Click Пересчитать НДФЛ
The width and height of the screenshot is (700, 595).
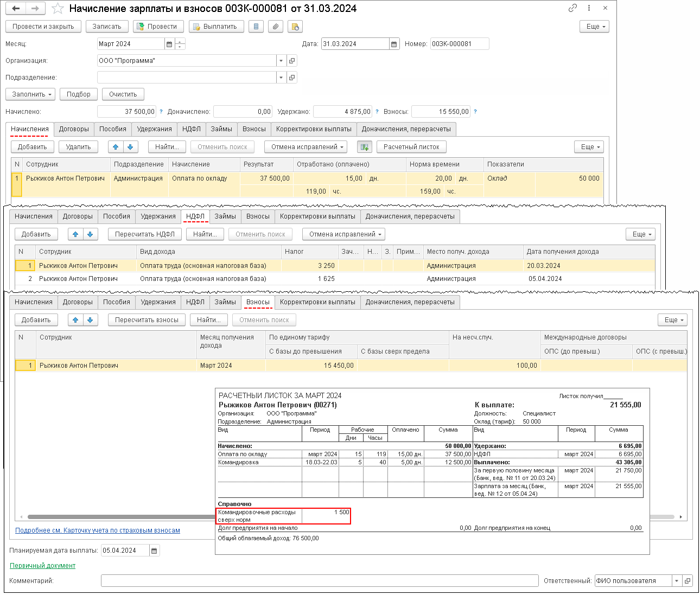pyautogui.click(x=145, y=234)
